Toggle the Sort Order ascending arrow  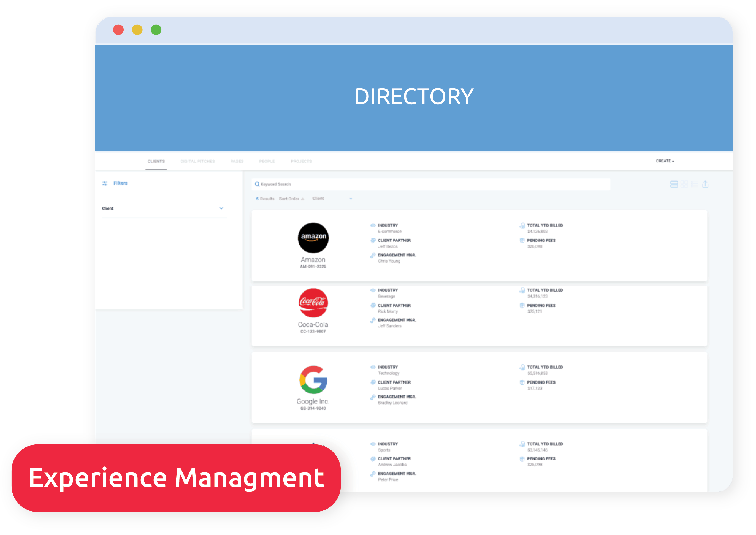pyautogui.click(x=303, y=199)
